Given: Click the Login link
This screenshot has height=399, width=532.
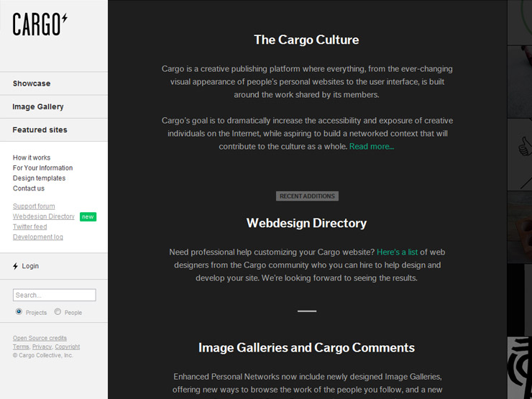Looking at the screenshot, I should point(30,266).
